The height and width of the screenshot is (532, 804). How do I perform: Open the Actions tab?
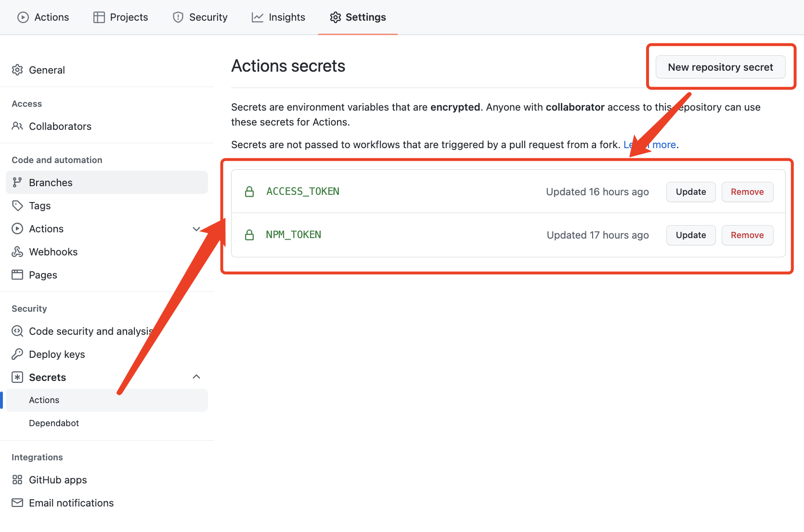43,17
